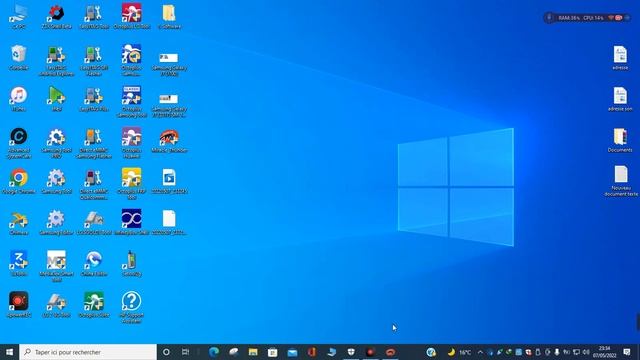Select the blank white file icon

(169, 222)
